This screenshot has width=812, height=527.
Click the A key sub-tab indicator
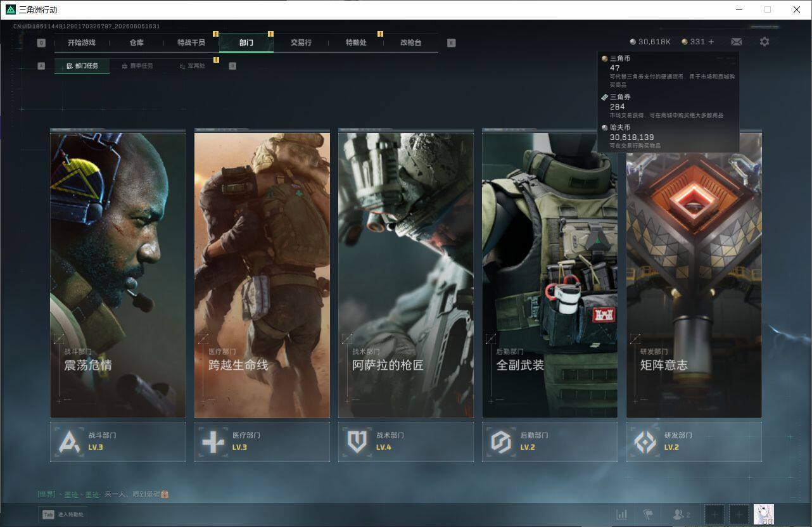[x=41, y=66]
